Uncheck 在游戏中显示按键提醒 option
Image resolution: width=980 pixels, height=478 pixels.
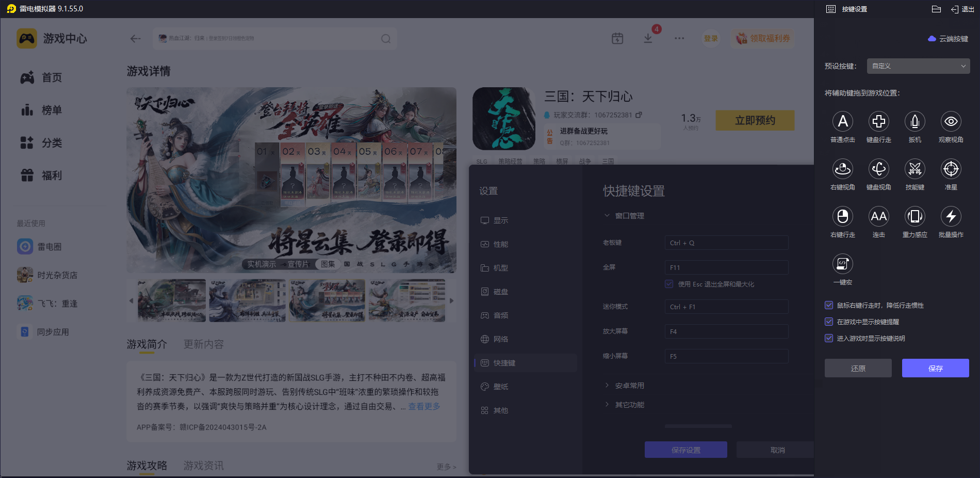(x=829, y=322)
